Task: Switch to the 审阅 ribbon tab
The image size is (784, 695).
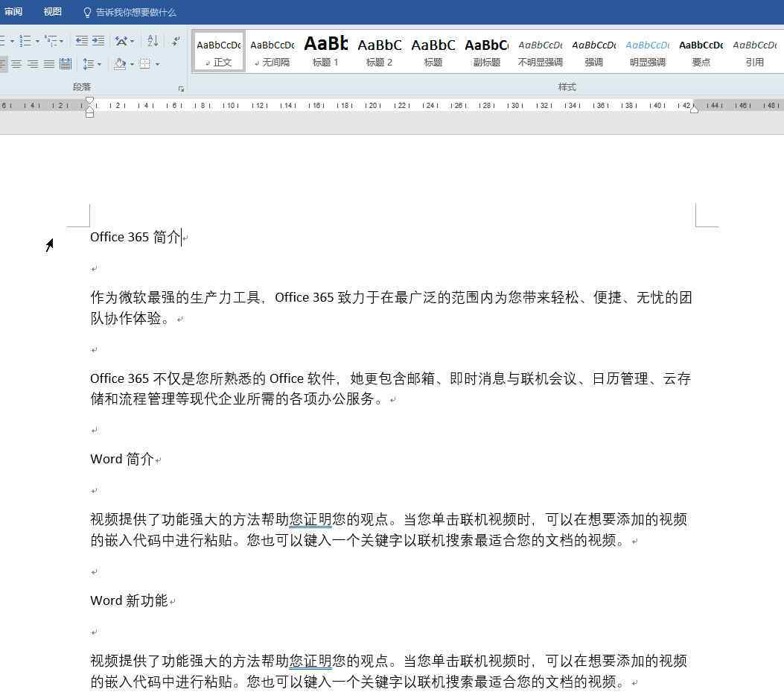Action: tap(13, 12)
